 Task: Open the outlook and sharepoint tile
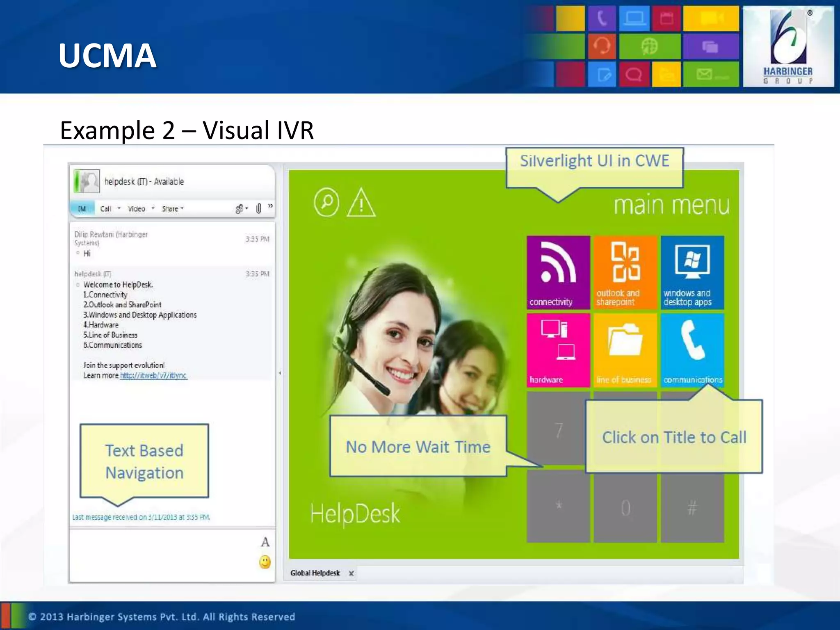(x=625, y=272)
